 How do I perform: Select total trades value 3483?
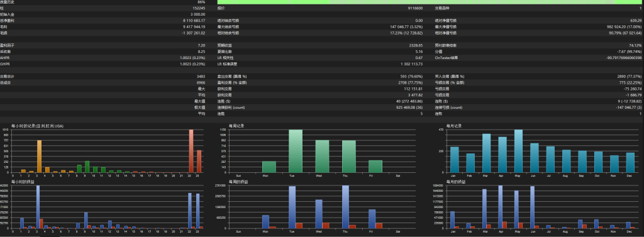(201, 76)
